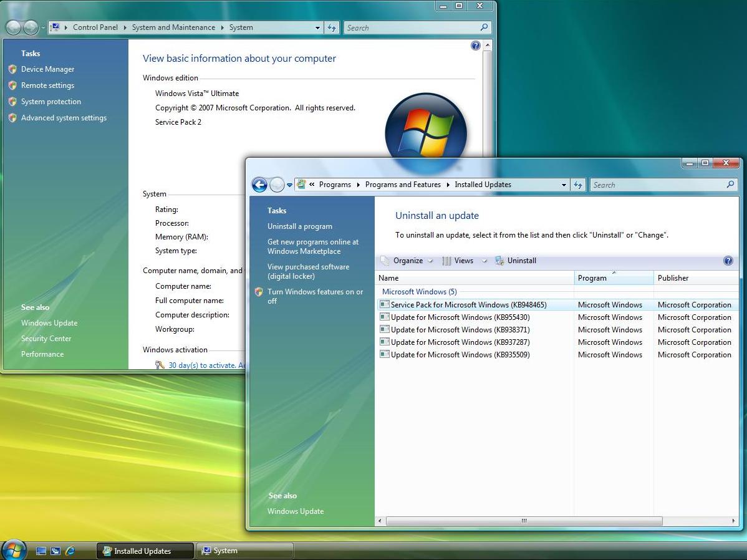Select Remote settings in the sidebar

tap(47, 85)
